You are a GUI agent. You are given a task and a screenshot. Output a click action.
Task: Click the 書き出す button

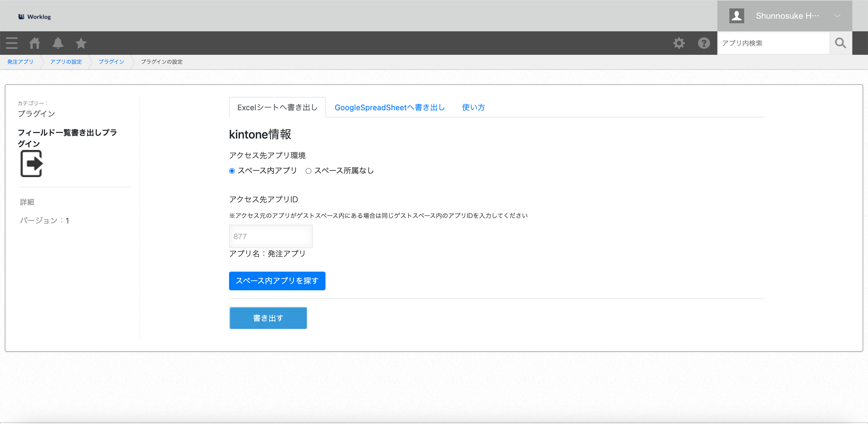[x=268, y=318]
